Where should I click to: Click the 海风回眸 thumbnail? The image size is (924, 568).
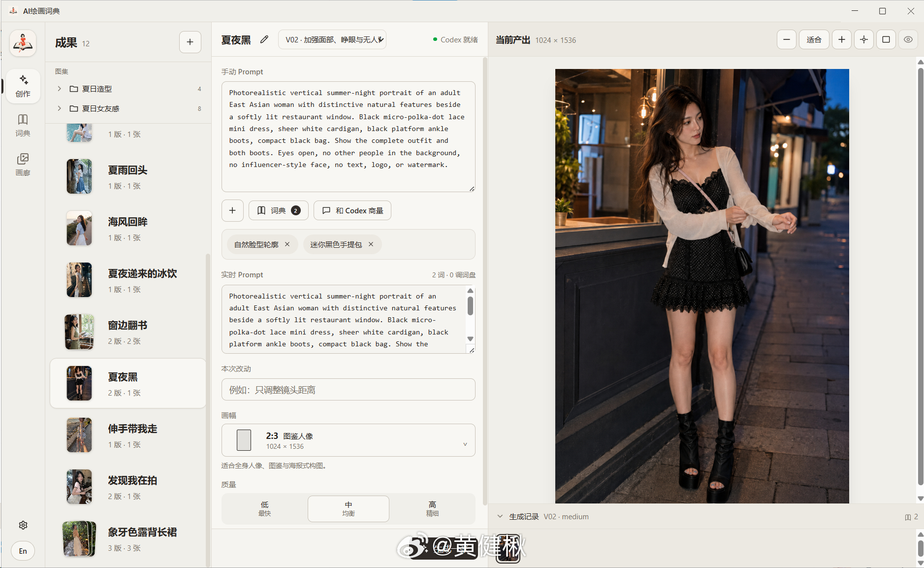[x=79, y=228]
